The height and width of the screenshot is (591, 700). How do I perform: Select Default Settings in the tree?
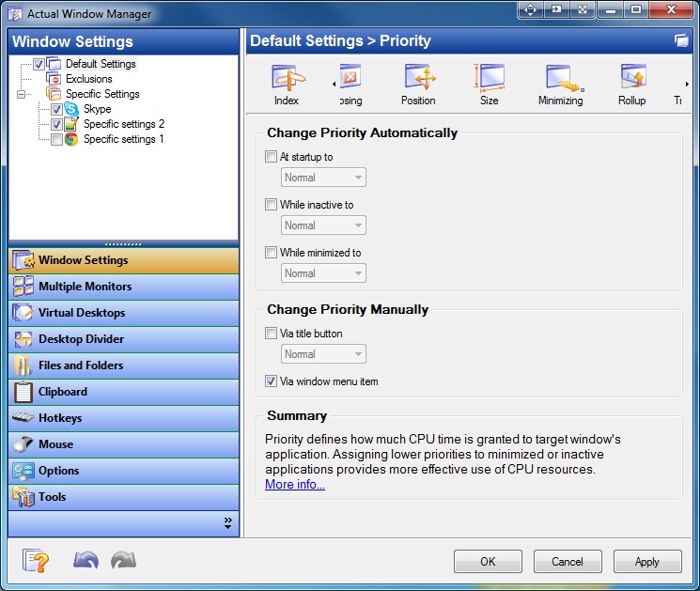tap(101, 64)
